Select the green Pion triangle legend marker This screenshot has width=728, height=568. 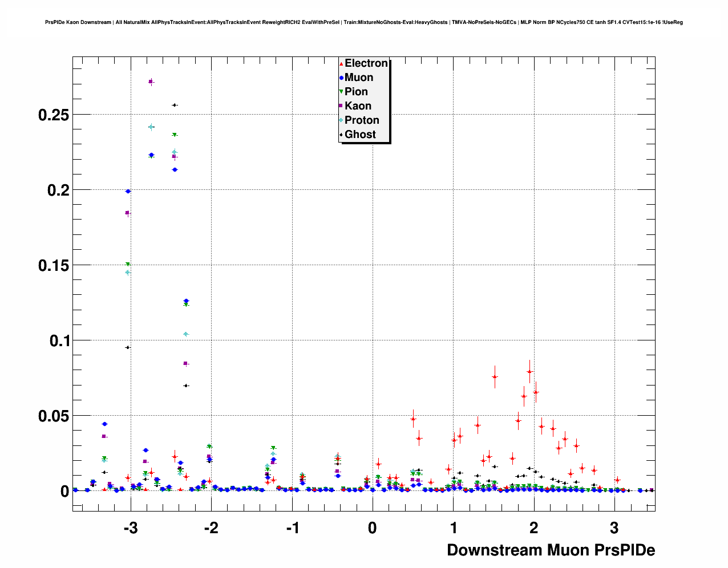point(341,92)
